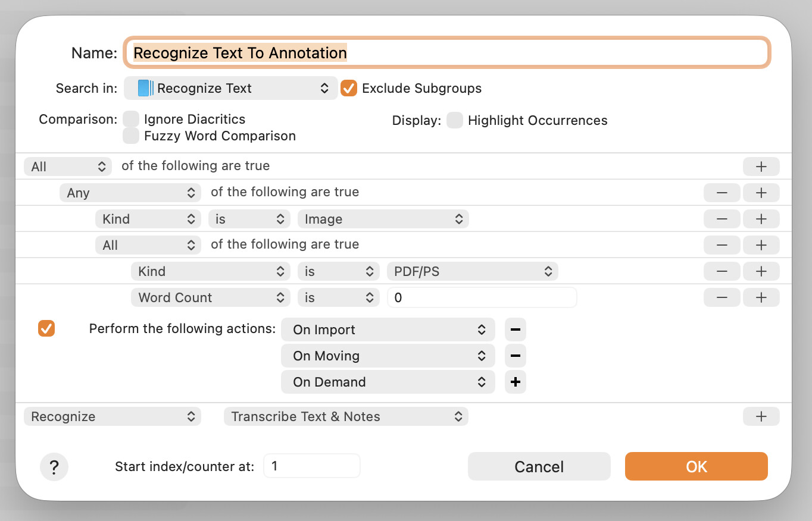Viewport: 812px width, 521px height.
Task: Change the Word Count attribute dropdown
Action: tap(210, 297)
